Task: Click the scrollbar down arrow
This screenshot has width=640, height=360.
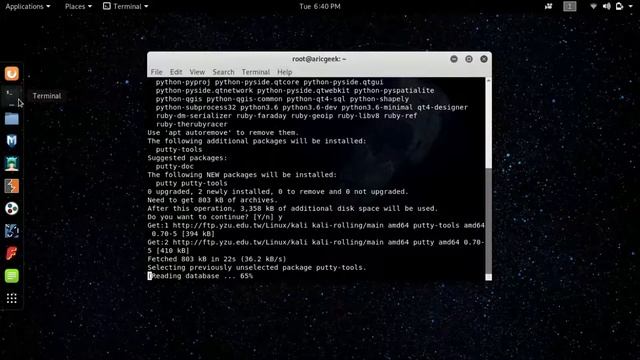Action: (488, 277)
